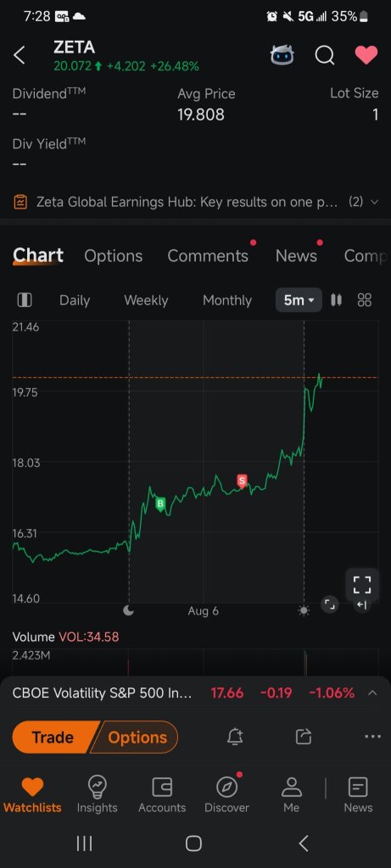
Task: Select the Weekly chart interval
Action: 146,300
